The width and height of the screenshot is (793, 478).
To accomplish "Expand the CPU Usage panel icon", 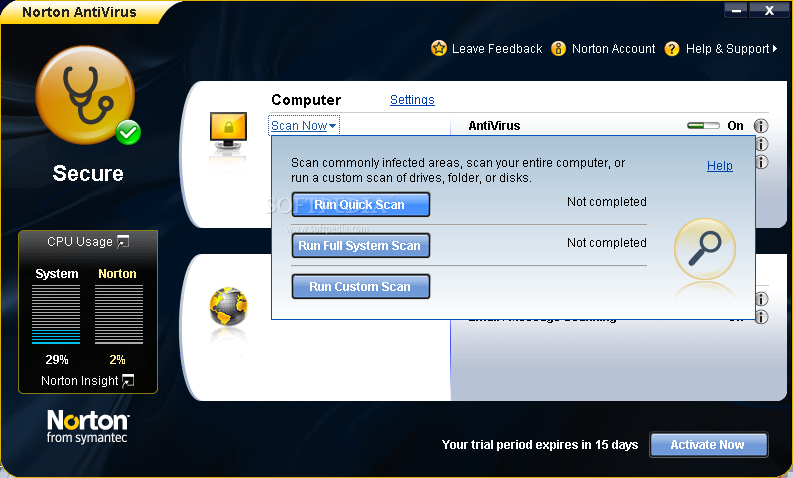I will pos(123,242).
